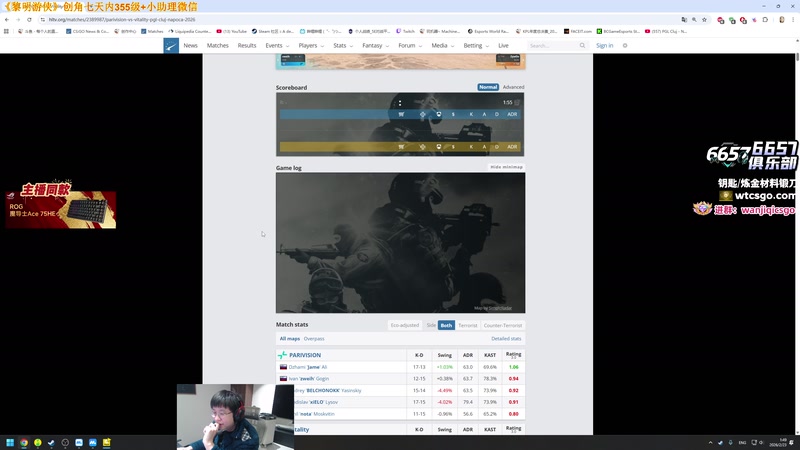Screen dimensions: 800x450
Task: Switch scoreboard to Normal view
Action: [488, 87]
